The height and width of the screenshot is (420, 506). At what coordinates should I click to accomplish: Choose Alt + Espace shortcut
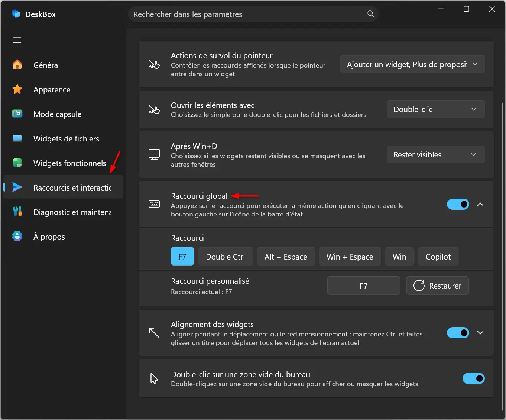coord(286,256)
